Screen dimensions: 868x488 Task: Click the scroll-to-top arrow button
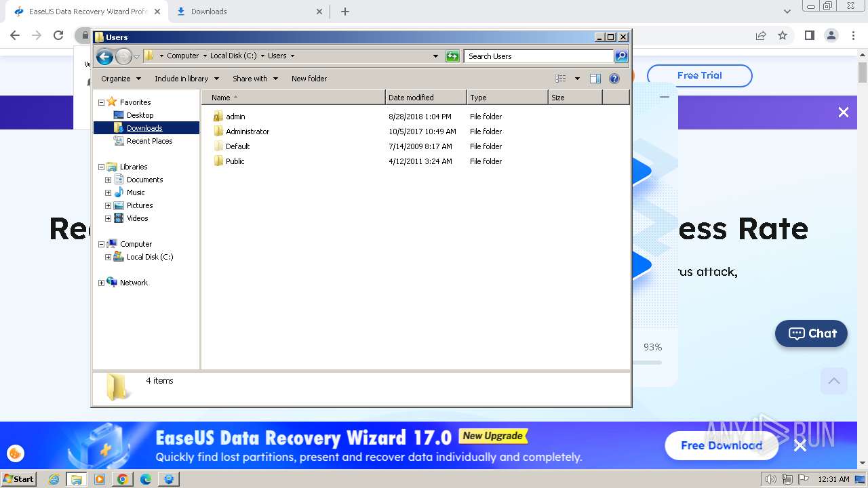click(834, 381)
